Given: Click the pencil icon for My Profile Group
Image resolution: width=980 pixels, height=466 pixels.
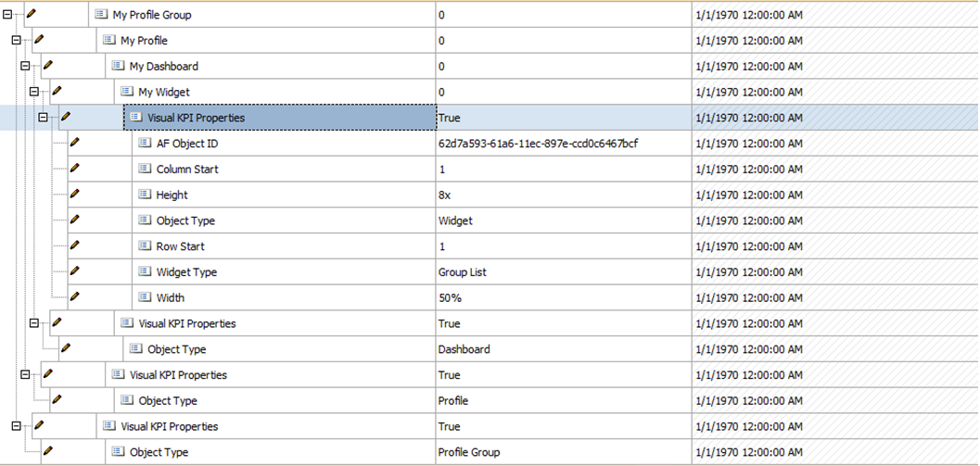Looking at the screenshot, I should pos(31,15).
